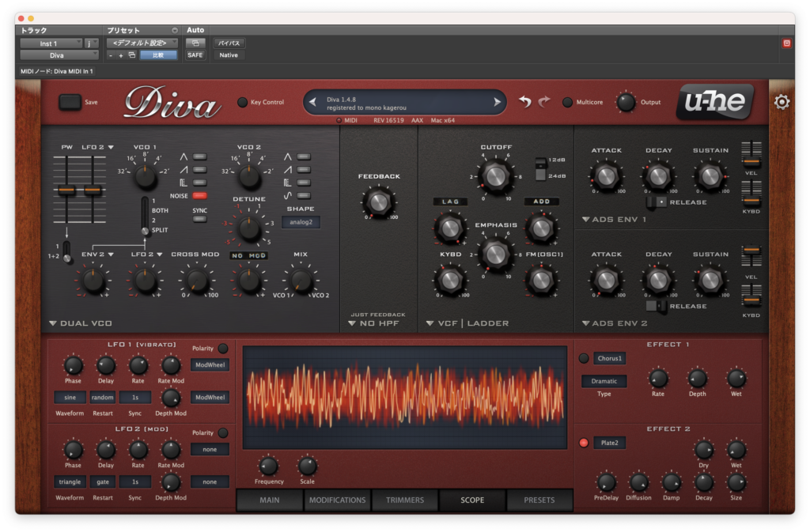Viewport: 810px width, 532px height.
Task: Enable Effect 1 Chorus1 power button
Action: point(584,358)
